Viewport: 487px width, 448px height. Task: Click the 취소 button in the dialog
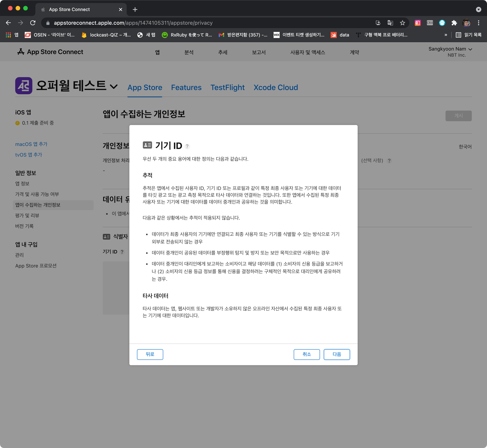point(306,354)
